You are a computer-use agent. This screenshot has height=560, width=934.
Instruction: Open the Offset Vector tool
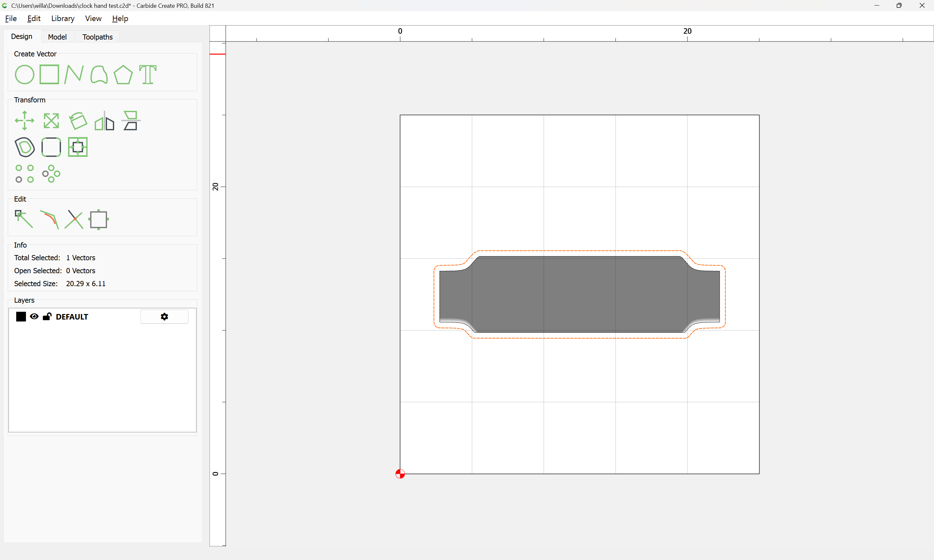[x=25, y=147]
